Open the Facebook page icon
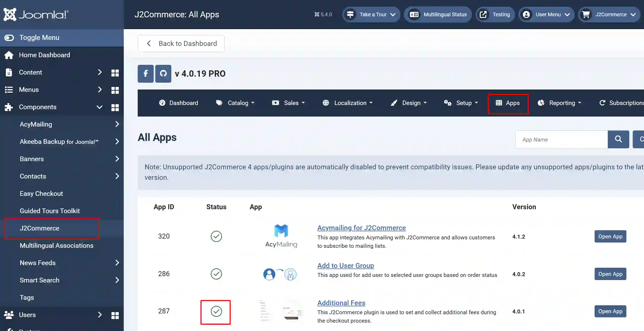 click(146, 74)
